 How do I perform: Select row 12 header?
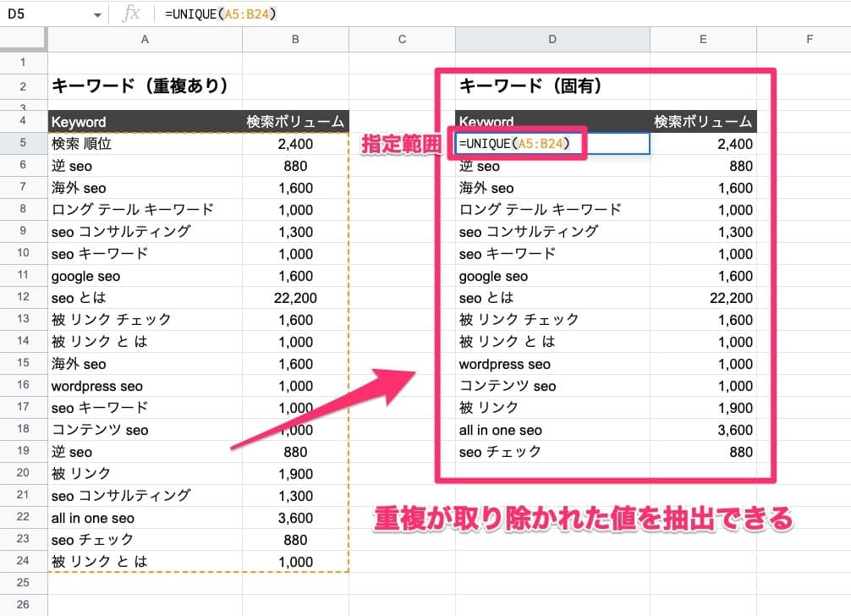click(x=23, y=297)
